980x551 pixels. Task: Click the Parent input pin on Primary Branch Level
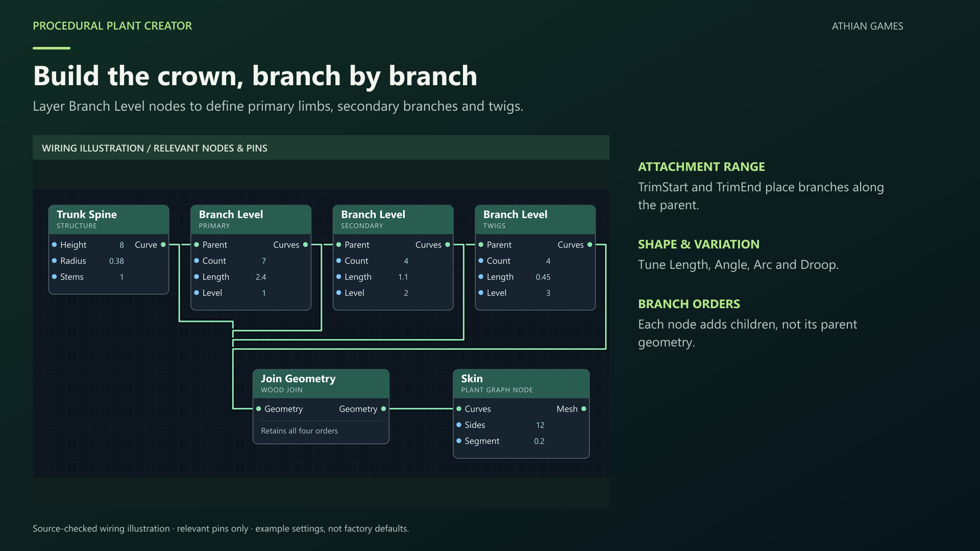197,245
